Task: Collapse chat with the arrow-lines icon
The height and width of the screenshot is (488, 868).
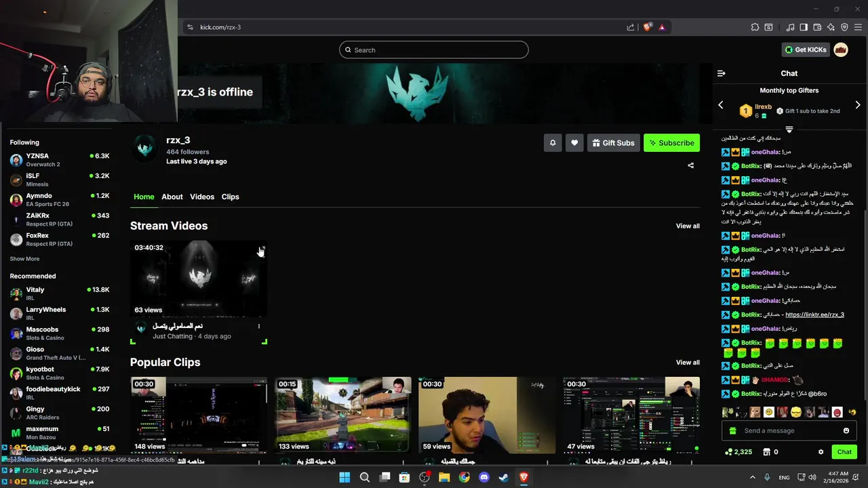Action: tap(722, 73)
